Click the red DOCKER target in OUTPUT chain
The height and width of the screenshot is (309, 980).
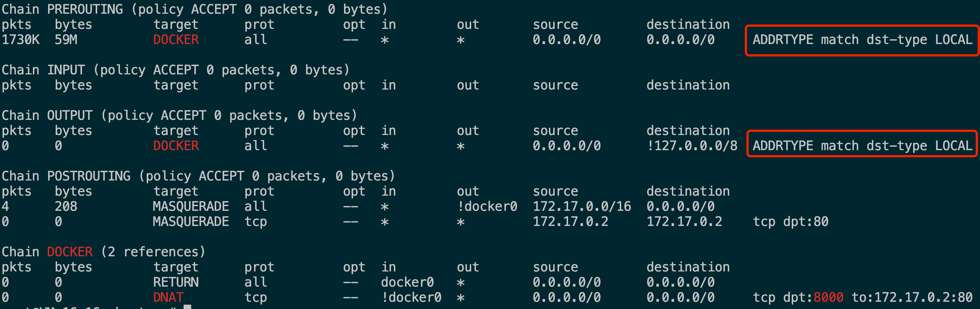(176, 145)
